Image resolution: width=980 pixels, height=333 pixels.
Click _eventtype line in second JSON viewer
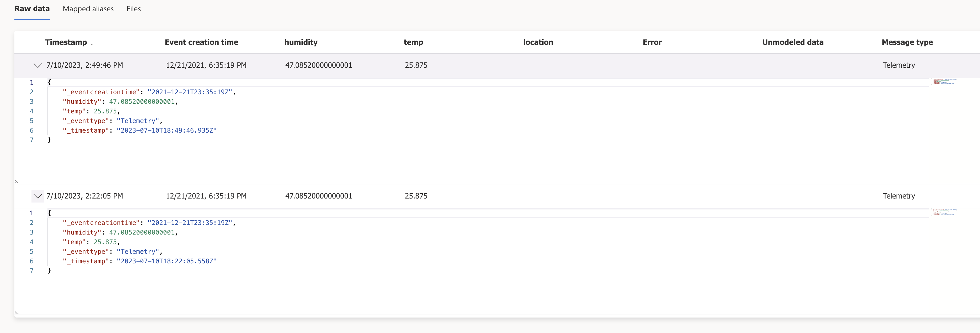tap(113, 252)
